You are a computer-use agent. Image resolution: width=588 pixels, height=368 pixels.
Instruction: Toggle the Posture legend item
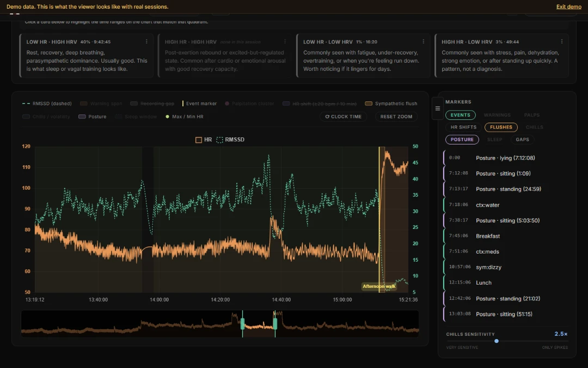(x=92, y=117)
